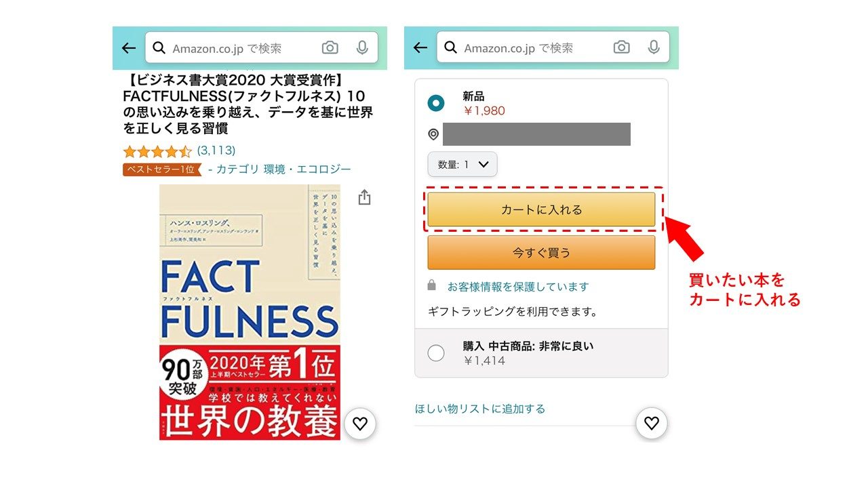Tap the heart icon on the book cover

coord(360,424)
